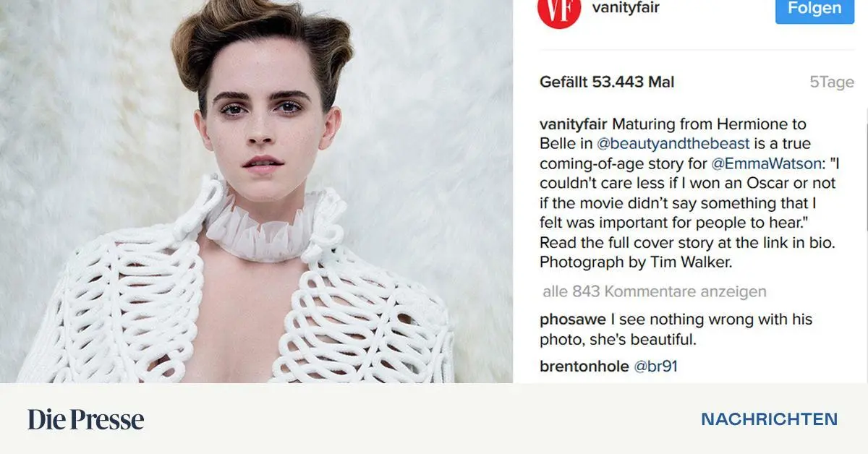Click the 'Read the full cover story' sentence
Viewport: 868px width, 454px height.
[x=687, y=243]
